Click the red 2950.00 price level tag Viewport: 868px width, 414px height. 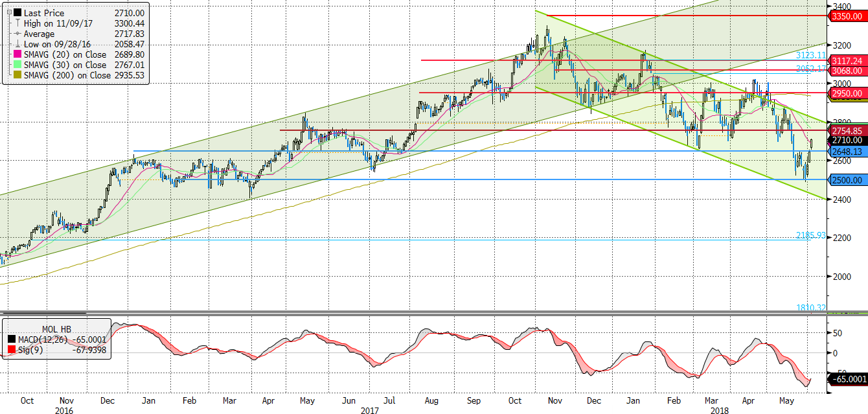tap(847, 93)
